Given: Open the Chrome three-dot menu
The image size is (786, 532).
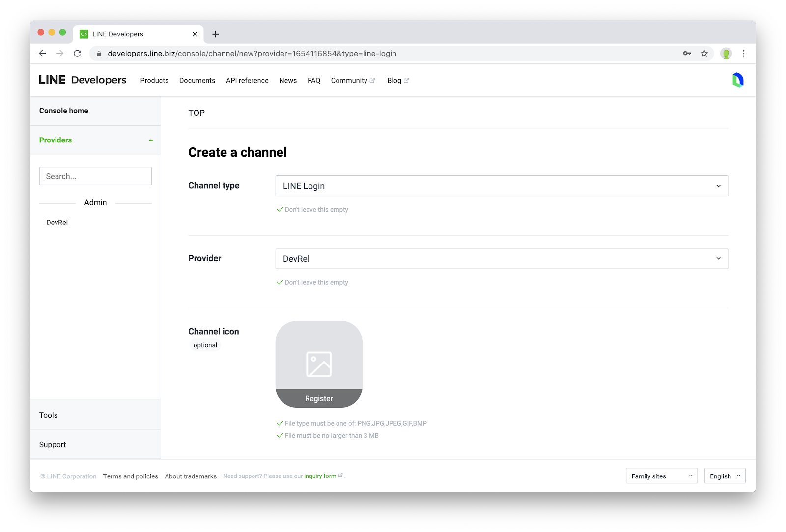Looking at the screenshot, I should point(743,54).
